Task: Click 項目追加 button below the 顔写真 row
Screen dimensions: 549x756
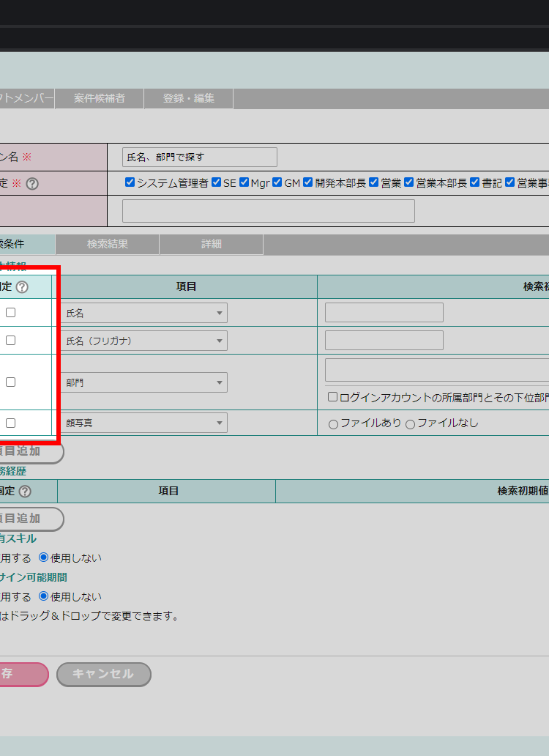Action: [x=29, y=451]
